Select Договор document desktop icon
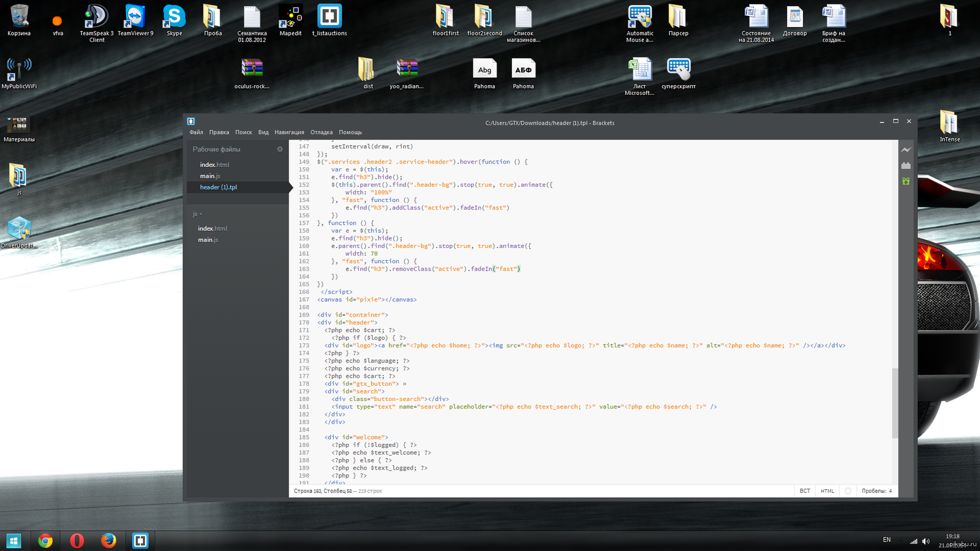Screen dimensions: 980x551 click(x=795, y=20)
